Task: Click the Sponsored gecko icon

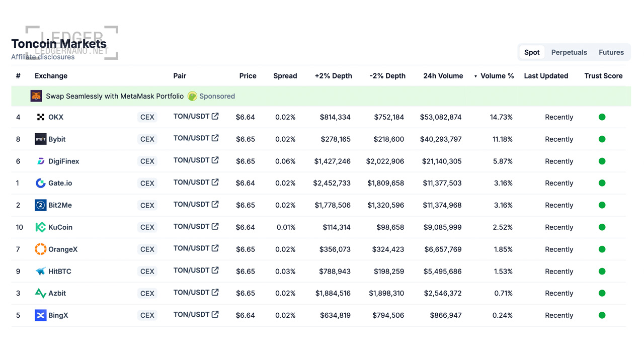Action: (192, 96)
